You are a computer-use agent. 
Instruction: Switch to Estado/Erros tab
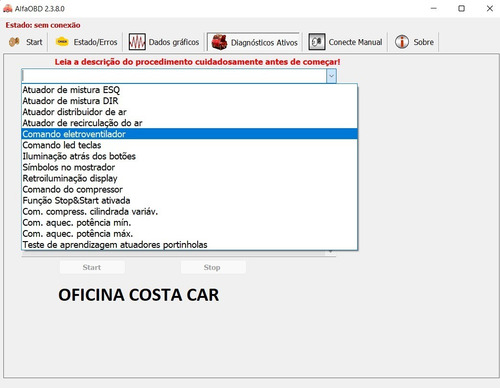pyautogui.click(x=95, y=42)
